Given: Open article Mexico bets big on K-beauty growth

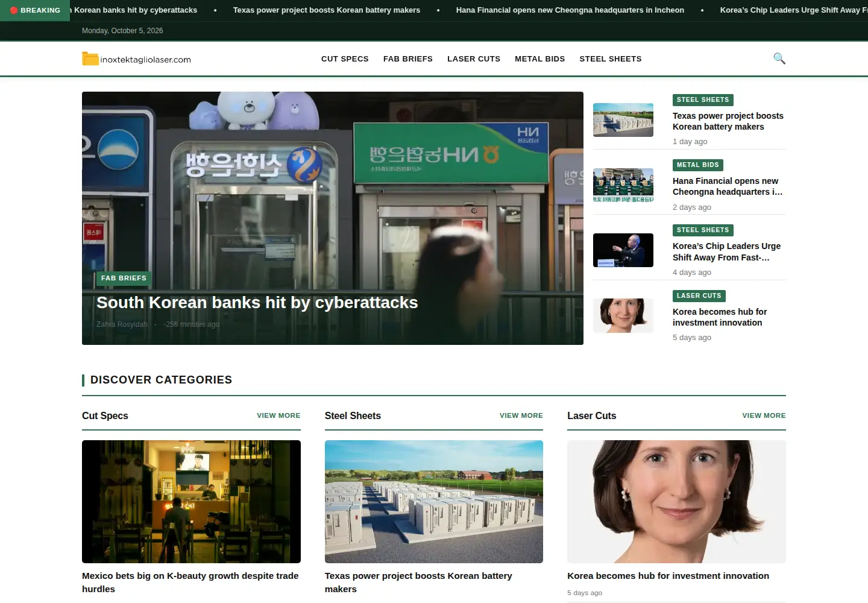Looking at the screenshot, I should click(190, 582).
